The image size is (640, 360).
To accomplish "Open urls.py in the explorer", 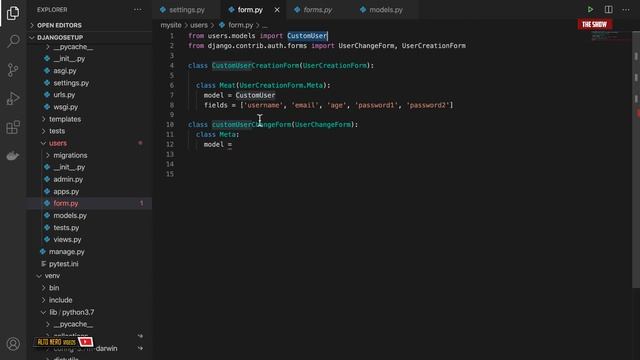I will click(64, 95).
